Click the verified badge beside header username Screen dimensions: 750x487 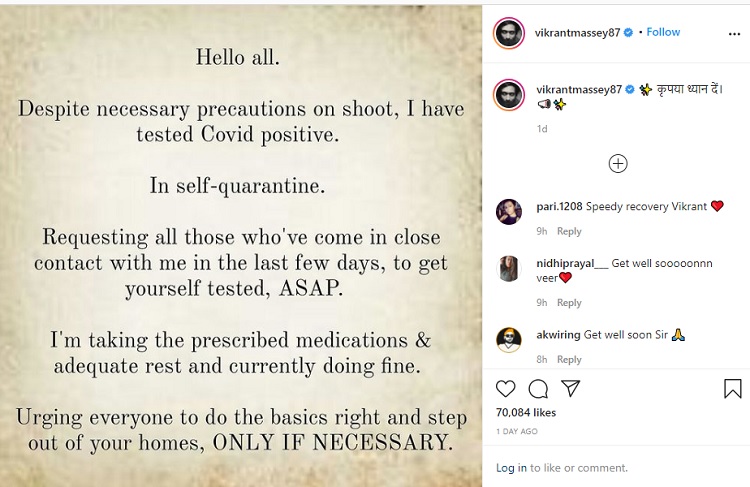click(x=629, y=33)
